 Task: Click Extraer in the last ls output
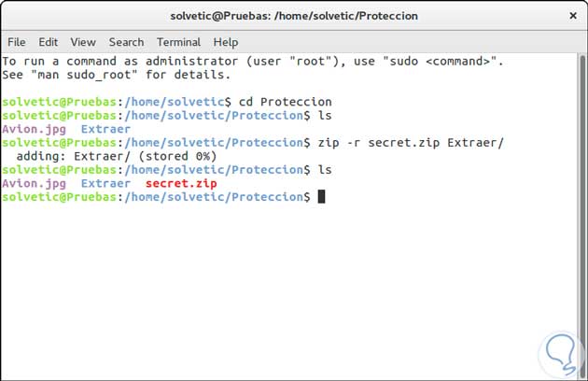click(105, 184)
